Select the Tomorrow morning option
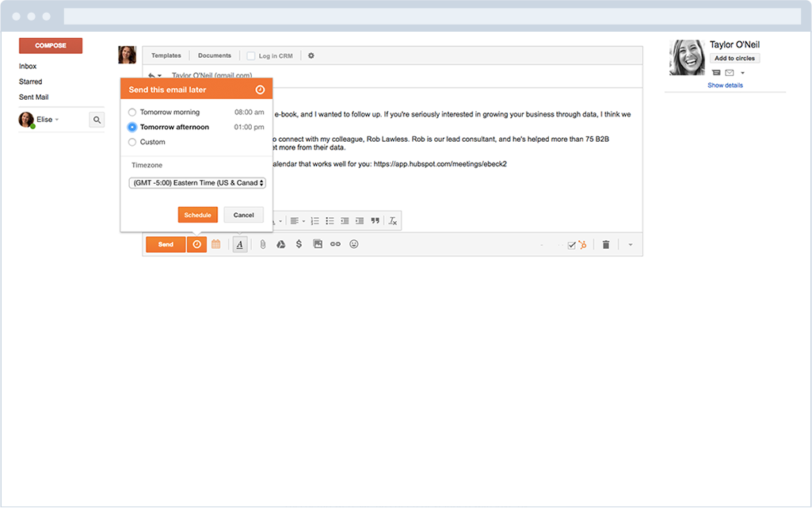 pos(132,112)
